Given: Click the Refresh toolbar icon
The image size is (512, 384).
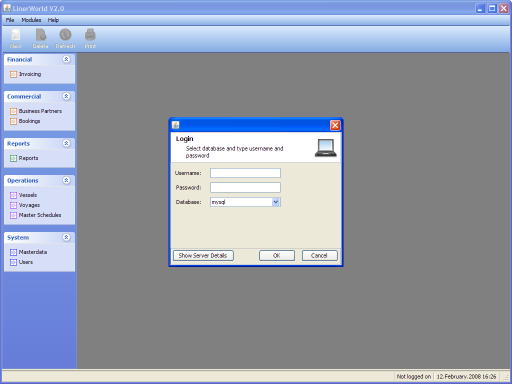Looking at the screenshot, I should [65, 35].
